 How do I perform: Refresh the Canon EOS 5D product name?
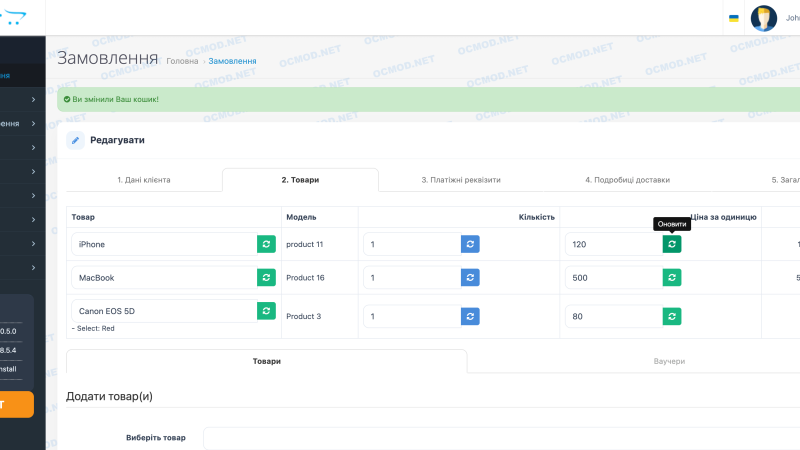point(266,311)
